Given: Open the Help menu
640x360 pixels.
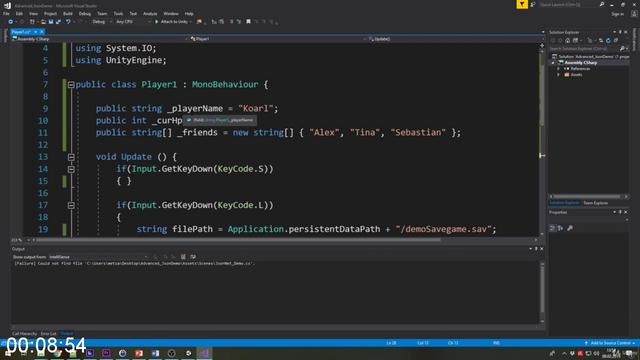Looking at the screenshot, I should (x=189, y=14).
